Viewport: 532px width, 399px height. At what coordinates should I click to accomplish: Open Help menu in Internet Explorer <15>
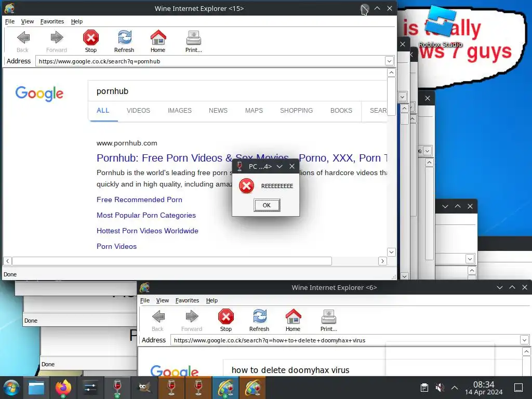point(77,21)
